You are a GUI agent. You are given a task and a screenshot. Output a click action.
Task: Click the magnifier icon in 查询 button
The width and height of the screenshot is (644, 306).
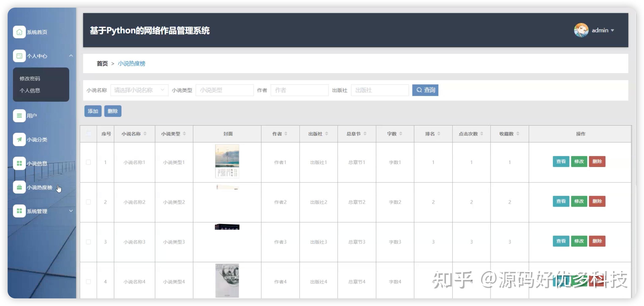(x=419, y=90)
